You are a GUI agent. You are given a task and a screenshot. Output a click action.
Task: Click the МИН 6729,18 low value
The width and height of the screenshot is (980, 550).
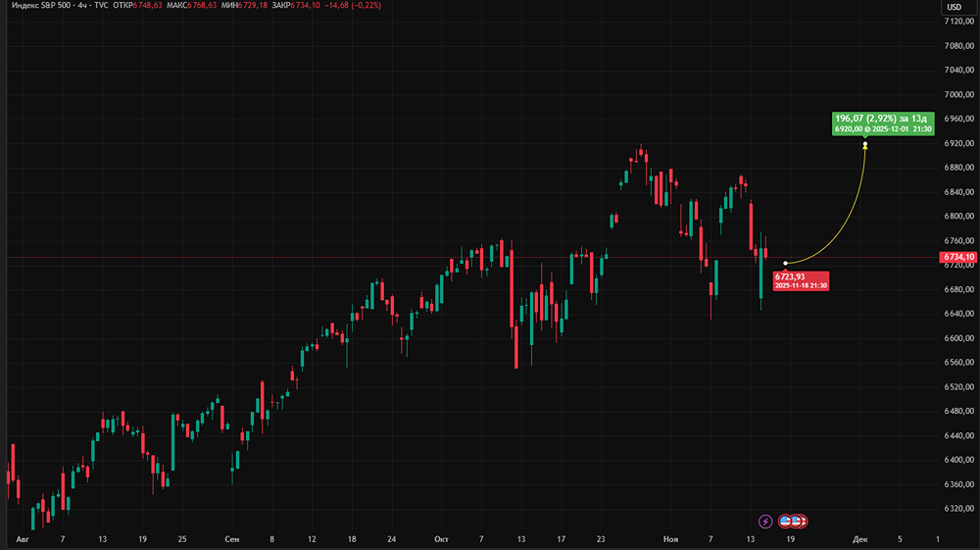tap(244, 5)
